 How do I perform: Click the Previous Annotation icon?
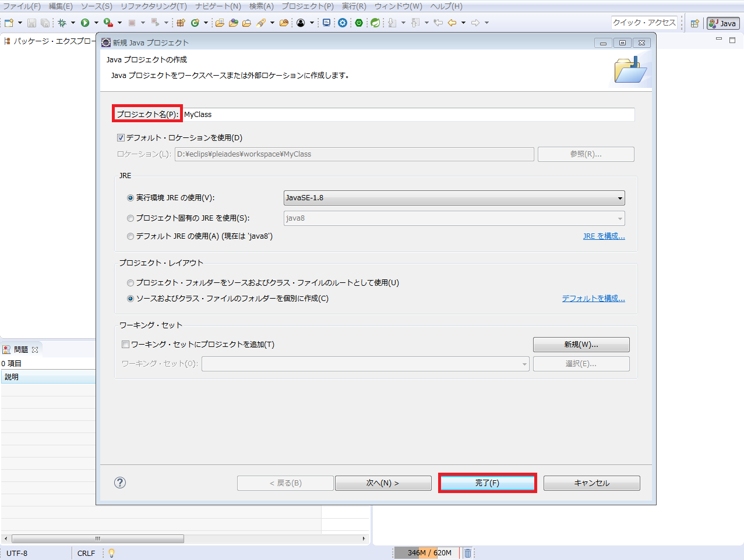(x=415, y=23)
